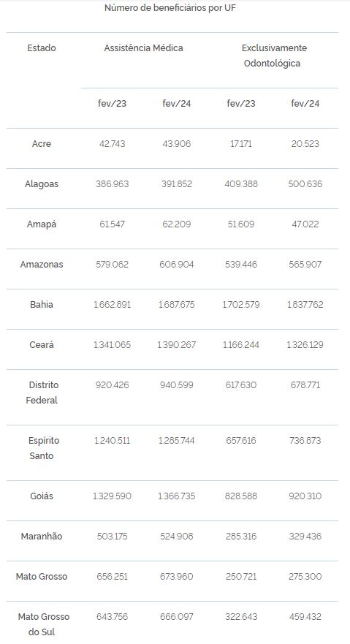
Task: Select Bahia in the Estado column
Action: [x=42, y=305]
